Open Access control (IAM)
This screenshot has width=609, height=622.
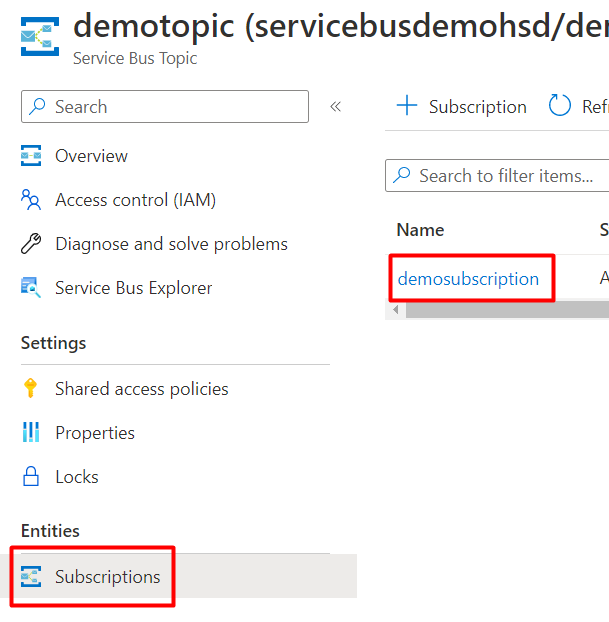tap(135, 200)
